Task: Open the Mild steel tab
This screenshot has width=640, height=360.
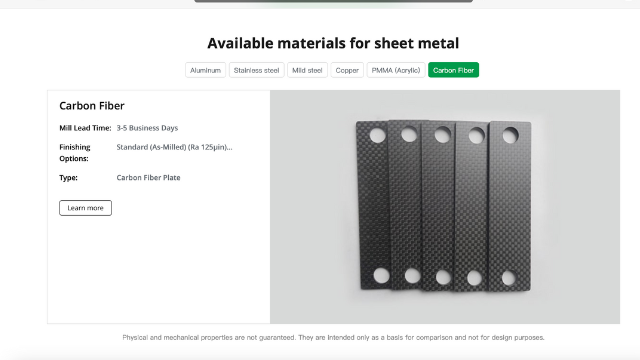Action: [307, 70]
